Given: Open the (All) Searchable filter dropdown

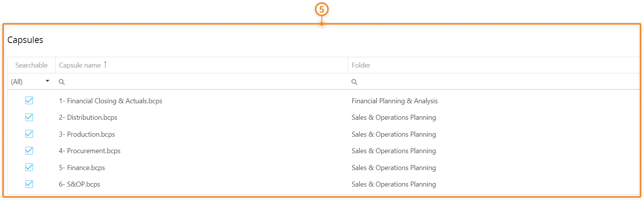Looking at the screenshot, I should (31, 81).
